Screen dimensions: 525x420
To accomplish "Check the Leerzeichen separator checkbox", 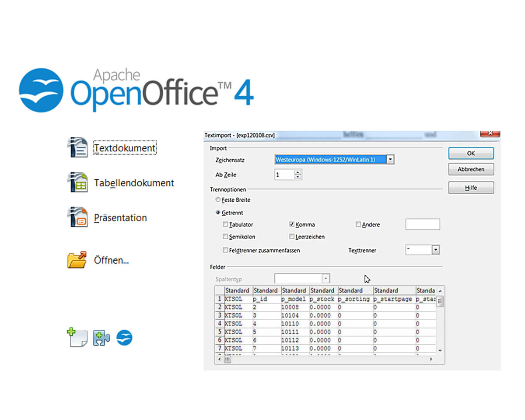I will coord(292,237).
